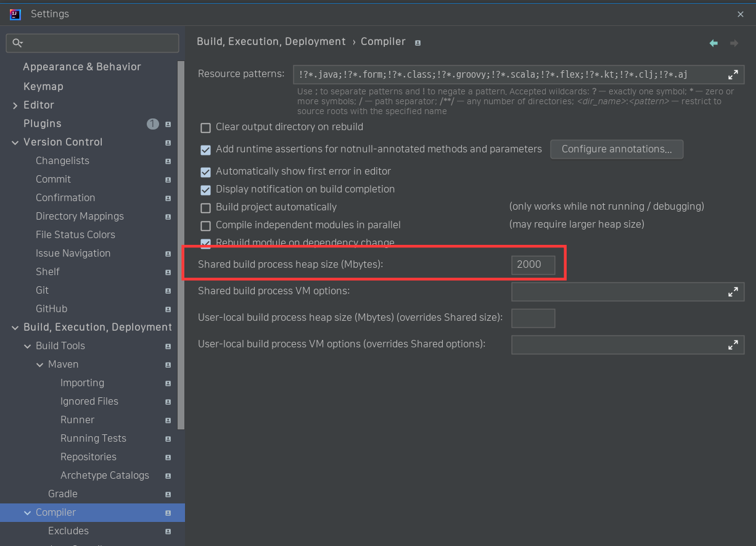Screen dimensions: 756x546
Task: Select Running Tests under Maven
Action: [x=93, y=438]
